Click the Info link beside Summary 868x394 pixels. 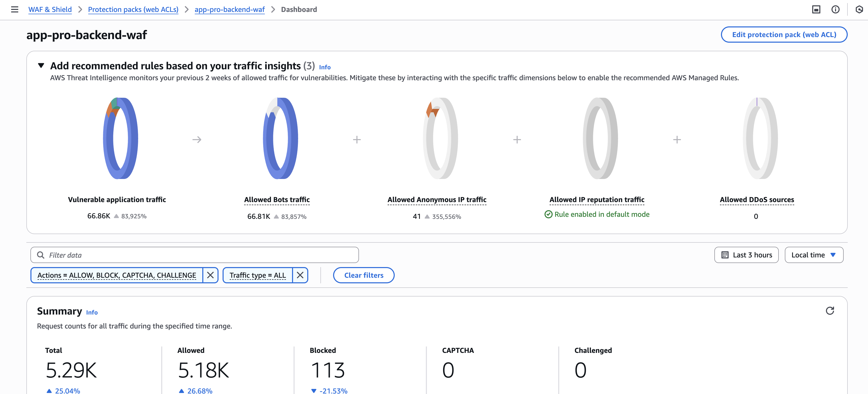coord(92,312)
